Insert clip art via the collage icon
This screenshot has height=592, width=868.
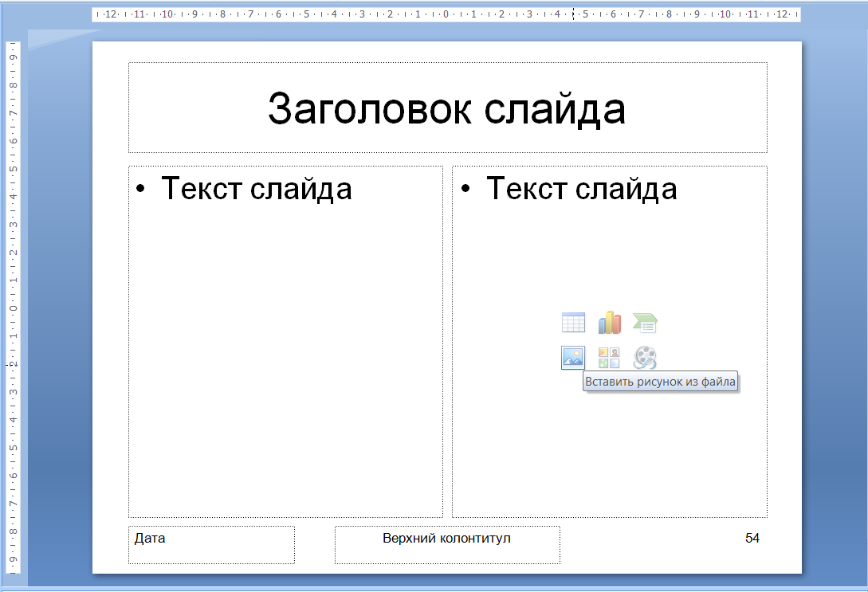tap(609, 358)
